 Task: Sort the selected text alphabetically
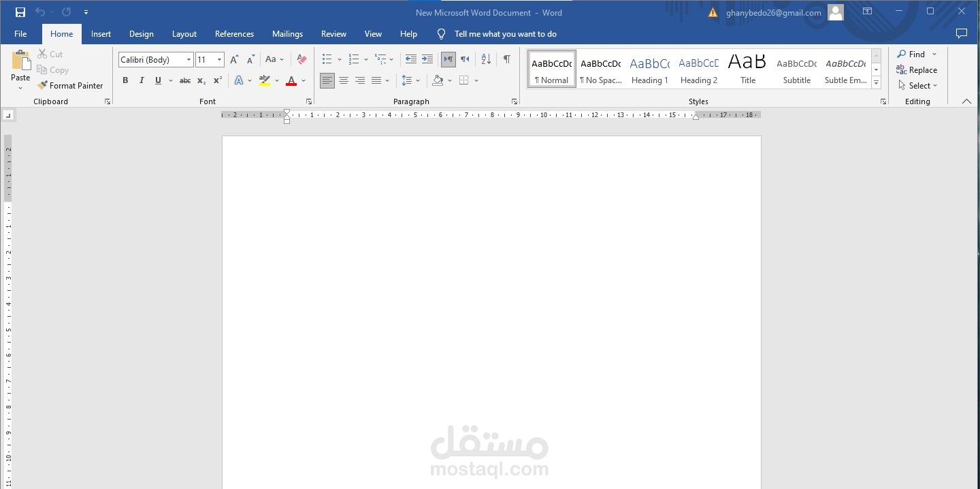486,59
